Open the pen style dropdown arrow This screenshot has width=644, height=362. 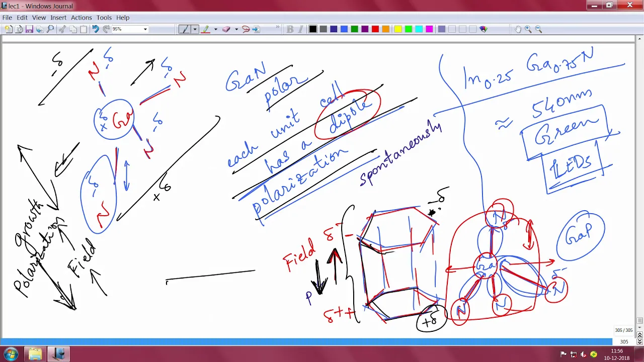195,29
